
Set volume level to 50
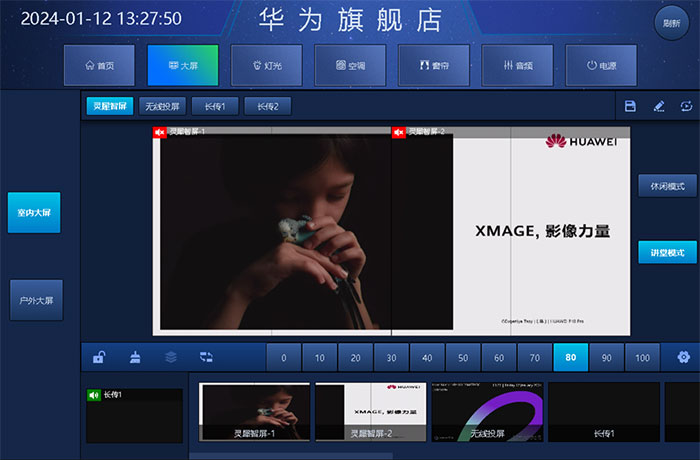pyautogui.click(x=463, y=357)
